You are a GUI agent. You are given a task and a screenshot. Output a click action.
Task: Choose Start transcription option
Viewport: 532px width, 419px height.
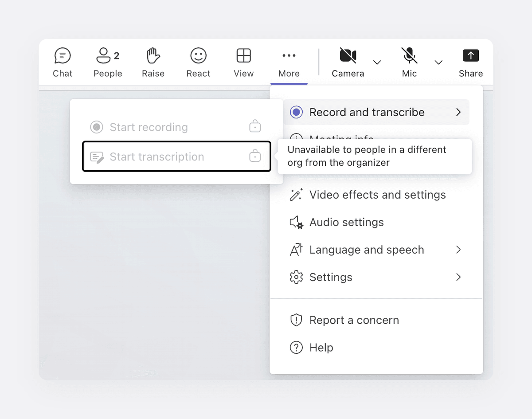(x=176, y=156)
